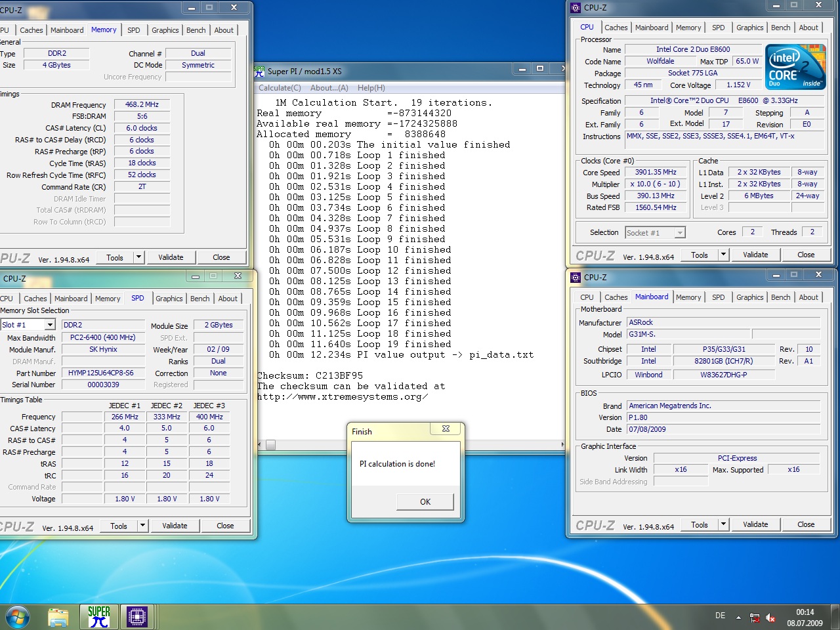Click Super PI horizontal scrollbar thumb
The image size is (840, 630).
270,445
